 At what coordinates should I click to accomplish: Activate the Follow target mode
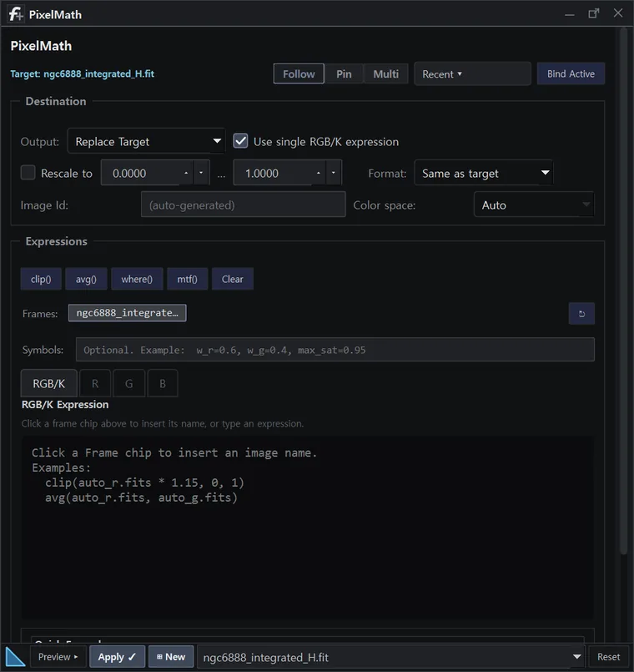tap(299, 73)
